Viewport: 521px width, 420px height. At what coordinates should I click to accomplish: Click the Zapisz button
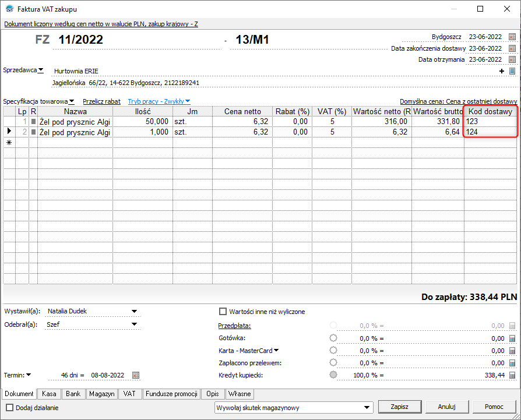[x=400, y=407]
